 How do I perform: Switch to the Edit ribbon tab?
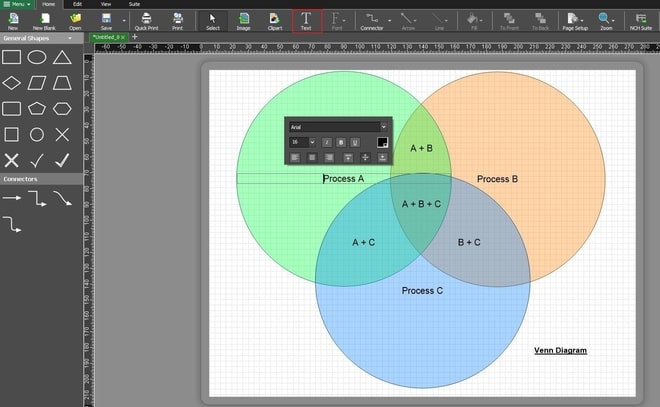77,4
